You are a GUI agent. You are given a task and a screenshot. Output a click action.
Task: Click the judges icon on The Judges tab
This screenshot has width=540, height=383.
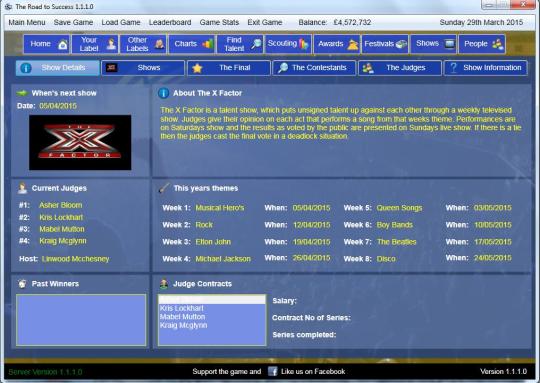click(368, 68)
